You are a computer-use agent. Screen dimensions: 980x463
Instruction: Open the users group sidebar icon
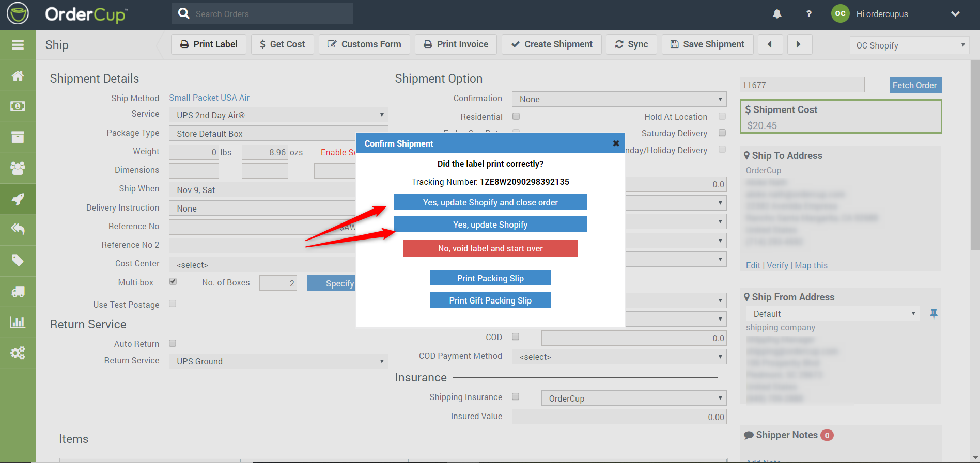coord(18,168)
